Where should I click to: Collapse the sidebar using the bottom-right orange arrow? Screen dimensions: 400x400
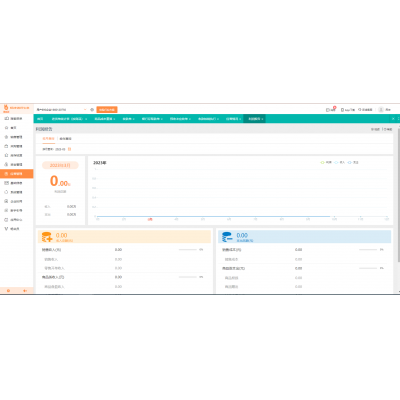(25, 291)
